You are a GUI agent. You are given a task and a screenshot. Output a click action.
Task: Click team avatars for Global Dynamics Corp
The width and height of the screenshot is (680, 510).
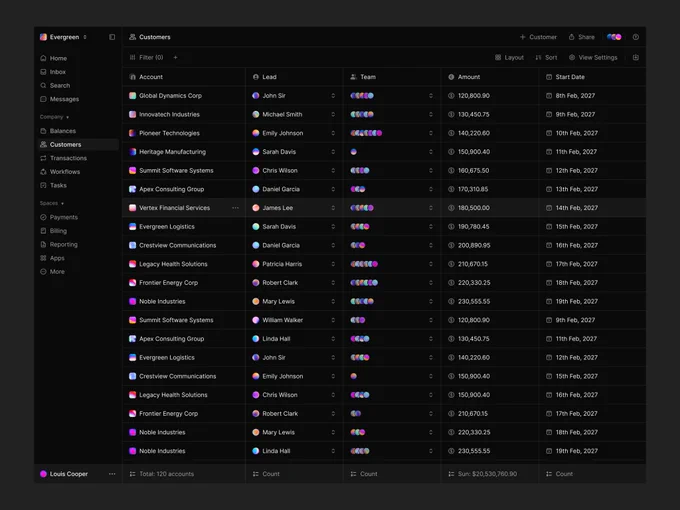[x=362, y=96]
